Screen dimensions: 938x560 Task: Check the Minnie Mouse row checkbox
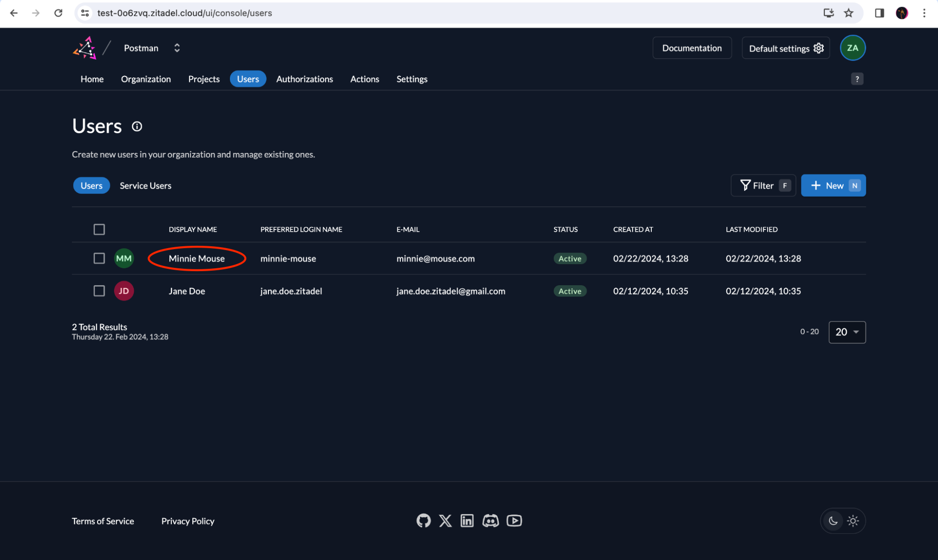coord(99,258)
